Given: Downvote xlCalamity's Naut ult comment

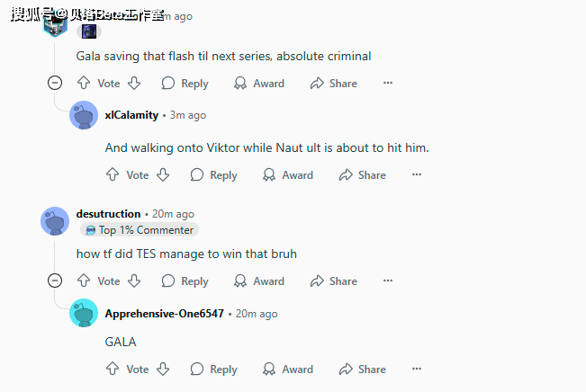Looking at the screenshot, I should pos(163,174).
